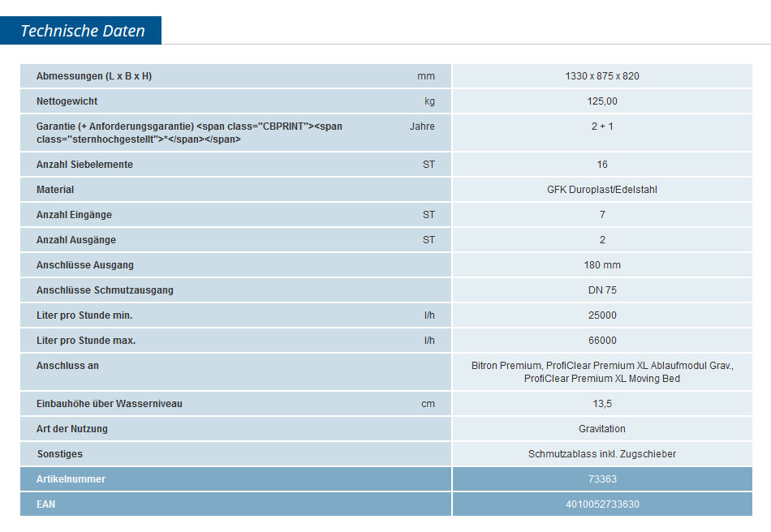Click the 'Nettogewicht' row label
This screenshot has height=532, width=771.
(x=67, y=101)
